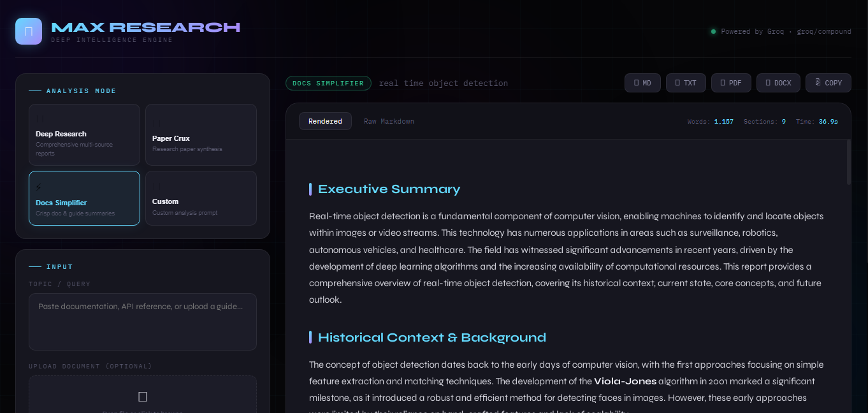Switch to the Custom analysis mode
868x413 pixels.
pyautogui.click(x=201, y=198)
